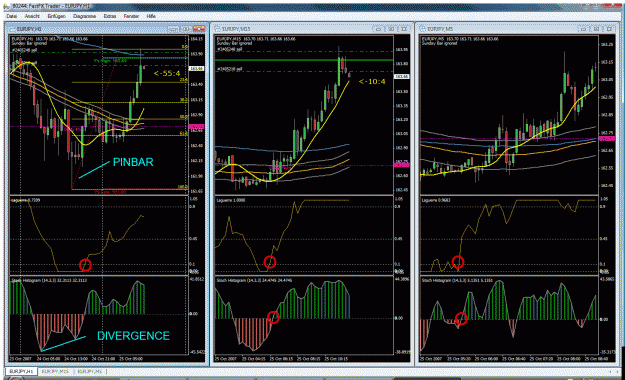Screen dimensions: 625x380
Task: Switch to the EURJPY,M15 bottom tab
Action: [x=55, y=372]
